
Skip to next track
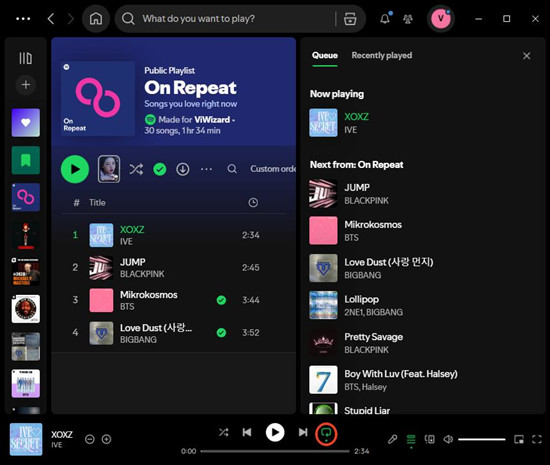tap(303, 432)
